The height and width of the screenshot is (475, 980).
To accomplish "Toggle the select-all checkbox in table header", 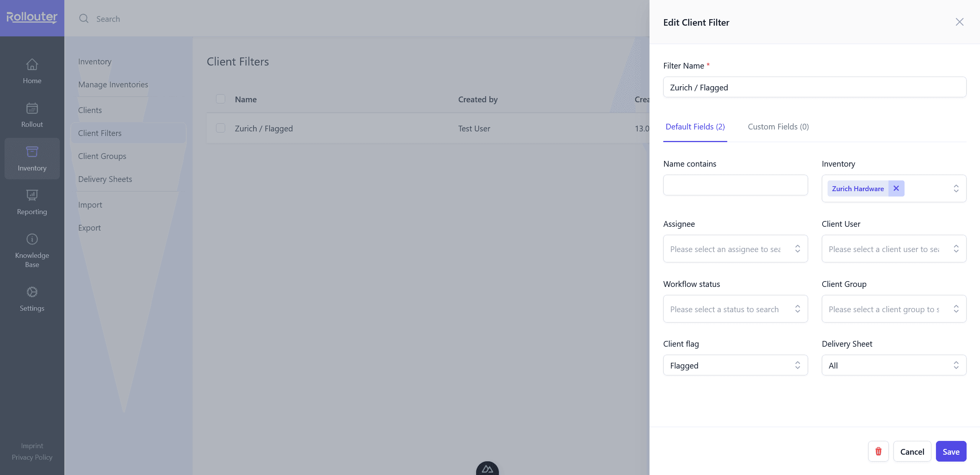I will 221,99.
